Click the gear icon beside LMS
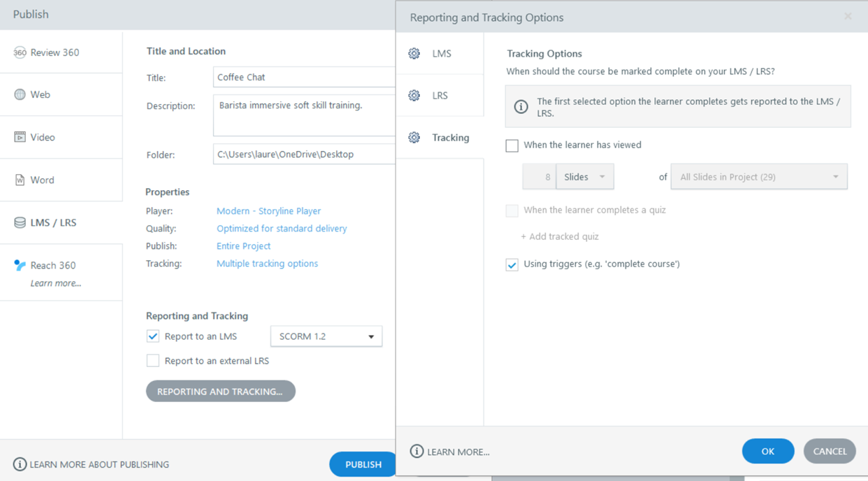This screenshot has height=481, width=868. (x=414, y=53)
